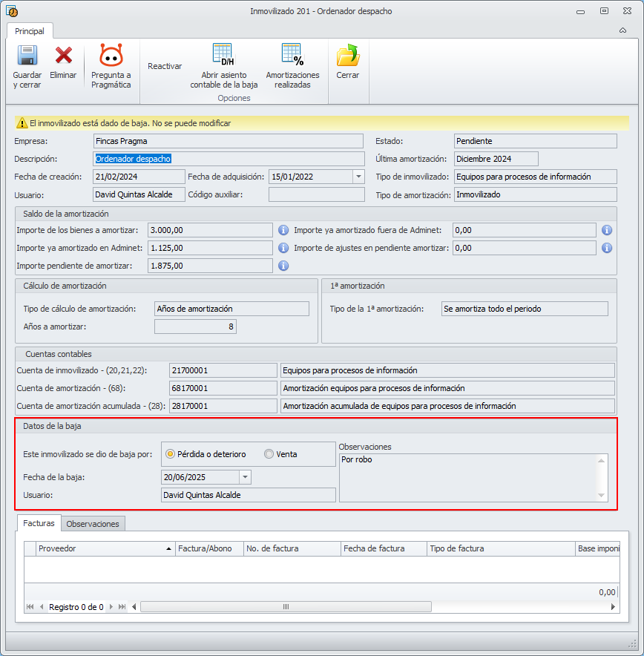Screen dimensions: 644x656
Task: Click Tipo de cálculo field Años de amortización
Action: [x=231, y=309]
